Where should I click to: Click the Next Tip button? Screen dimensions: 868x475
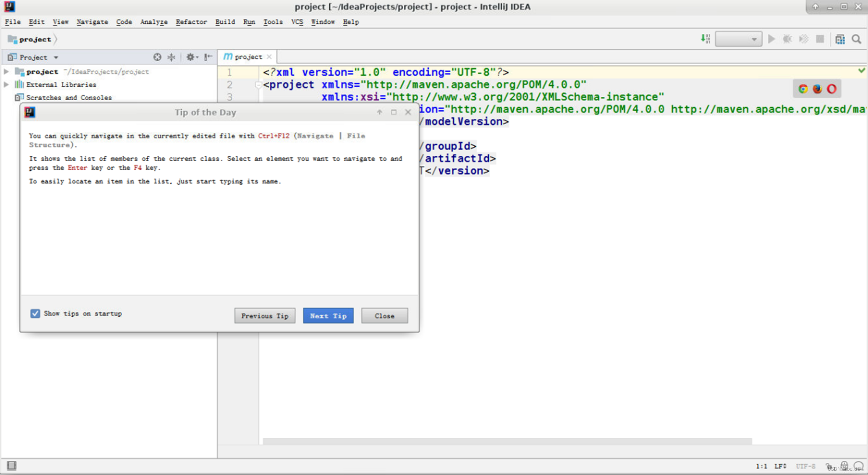328,316
